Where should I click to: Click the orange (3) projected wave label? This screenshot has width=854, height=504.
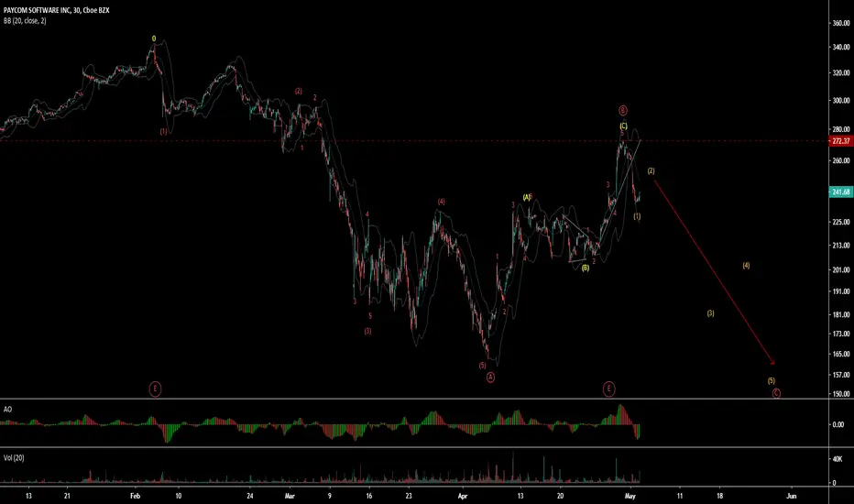click(711, 313)
